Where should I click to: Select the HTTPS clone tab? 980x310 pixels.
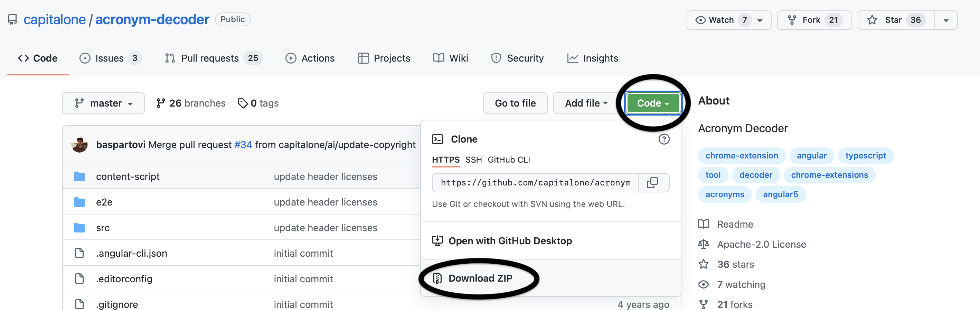point(445,160)
